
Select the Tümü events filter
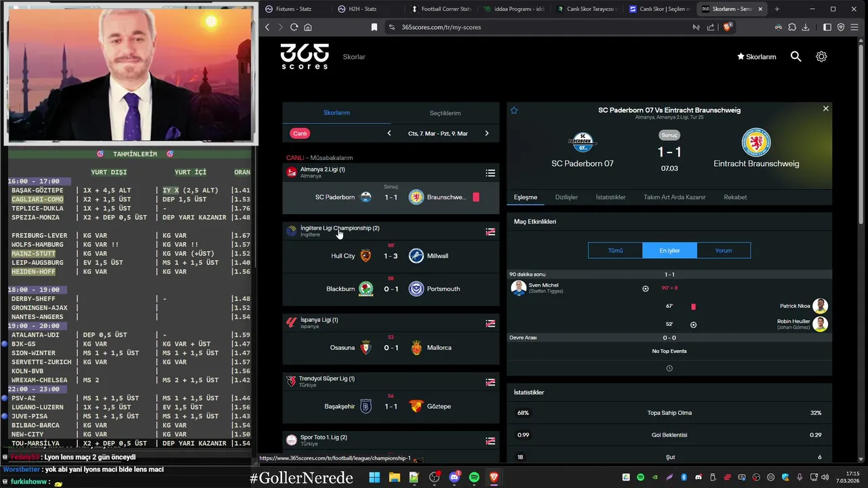click(615, 250)
